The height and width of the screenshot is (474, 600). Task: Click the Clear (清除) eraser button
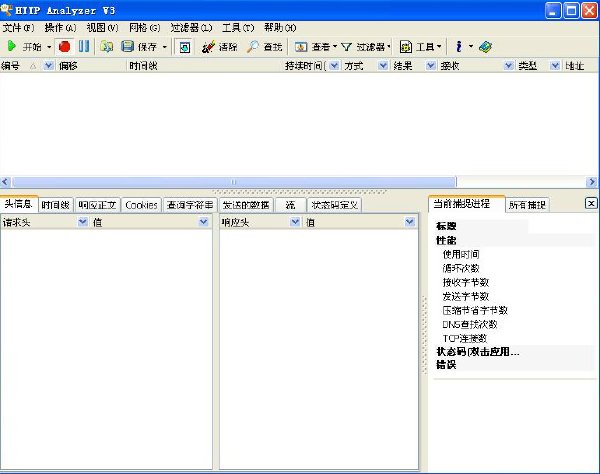click(x=220, y=47)
